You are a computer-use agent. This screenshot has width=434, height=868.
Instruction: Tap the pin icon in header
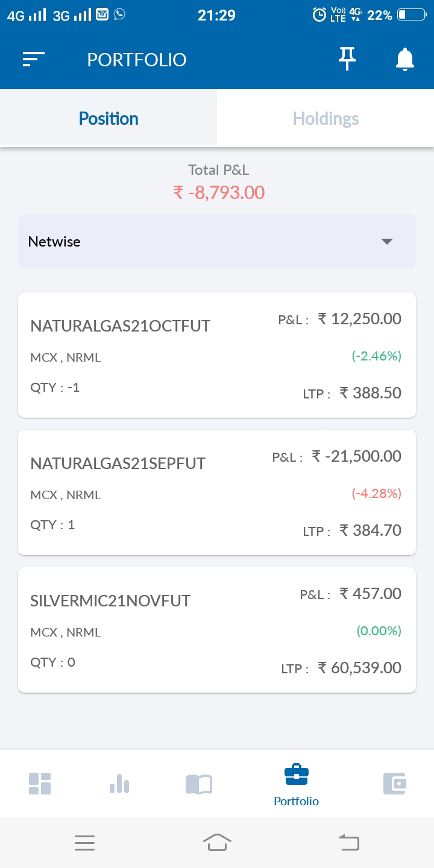pos(347,59)
